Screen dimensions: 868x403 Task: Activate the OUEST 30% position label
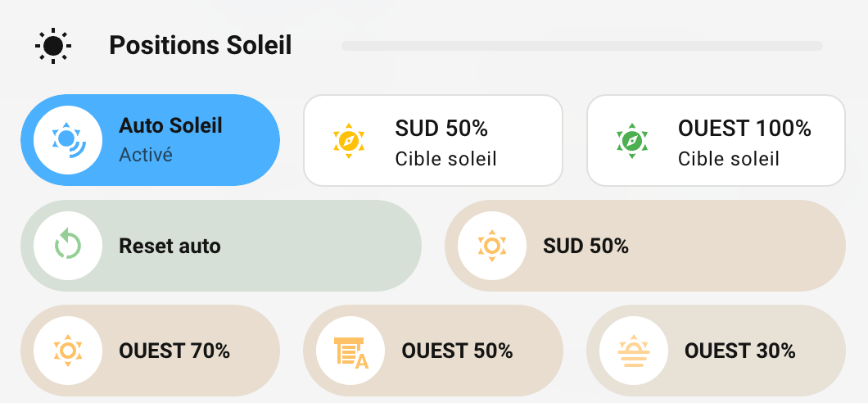(x=740, y=351)
